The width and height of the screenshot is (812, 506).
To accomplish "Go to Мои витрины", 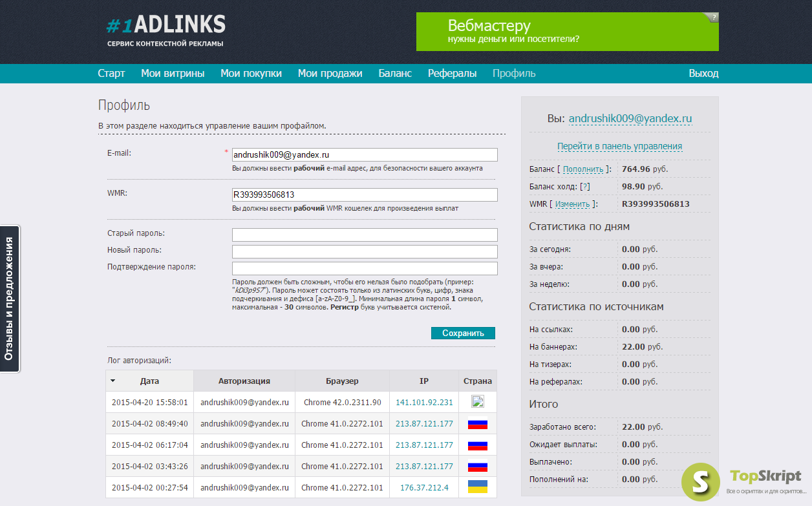I will (173, 74).
